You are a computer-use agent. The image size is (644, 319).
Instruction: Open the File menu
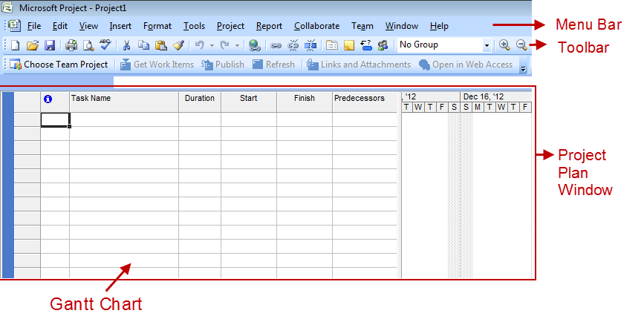34,26
